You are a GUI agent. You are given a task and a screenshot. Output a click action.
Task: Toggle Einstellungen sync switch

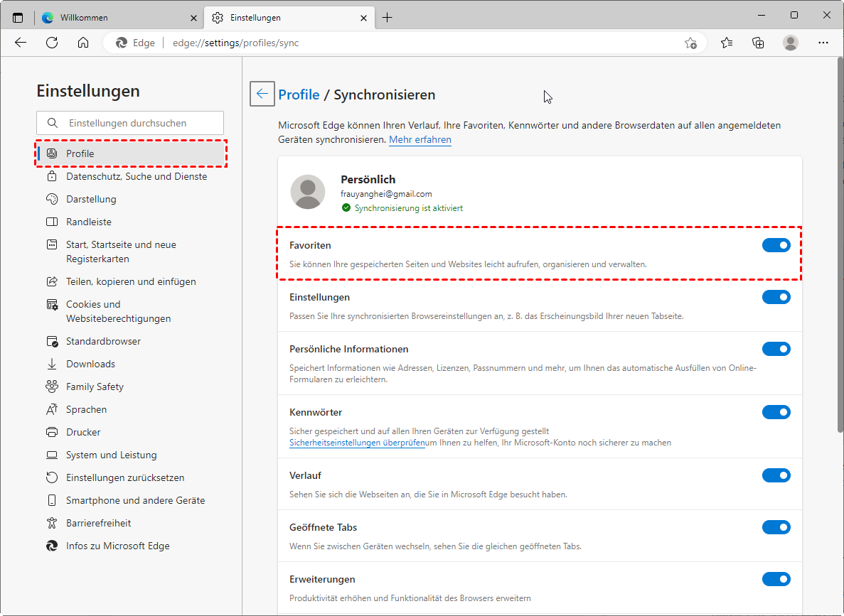click(776, 297)
